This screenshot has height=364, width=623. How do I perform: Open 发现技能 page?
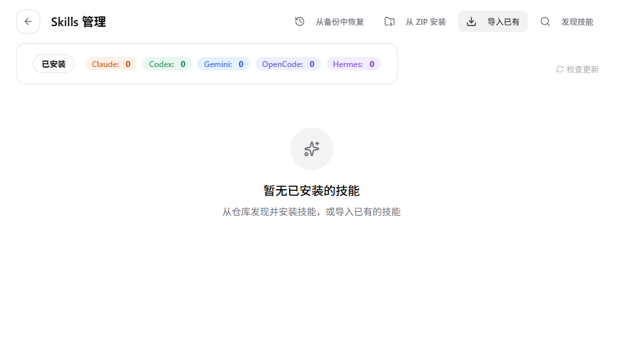577,22
